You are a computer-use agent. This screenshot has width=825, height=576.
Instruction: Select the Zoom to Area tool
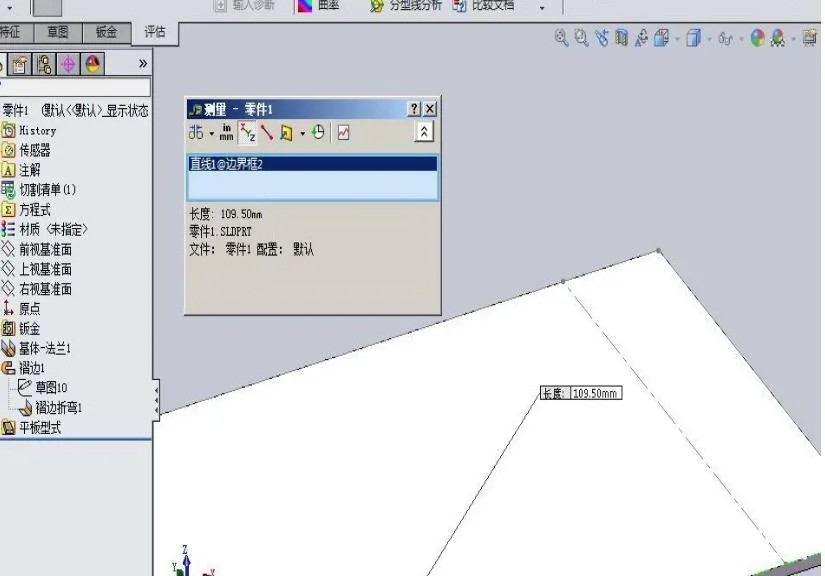(581, 38)
